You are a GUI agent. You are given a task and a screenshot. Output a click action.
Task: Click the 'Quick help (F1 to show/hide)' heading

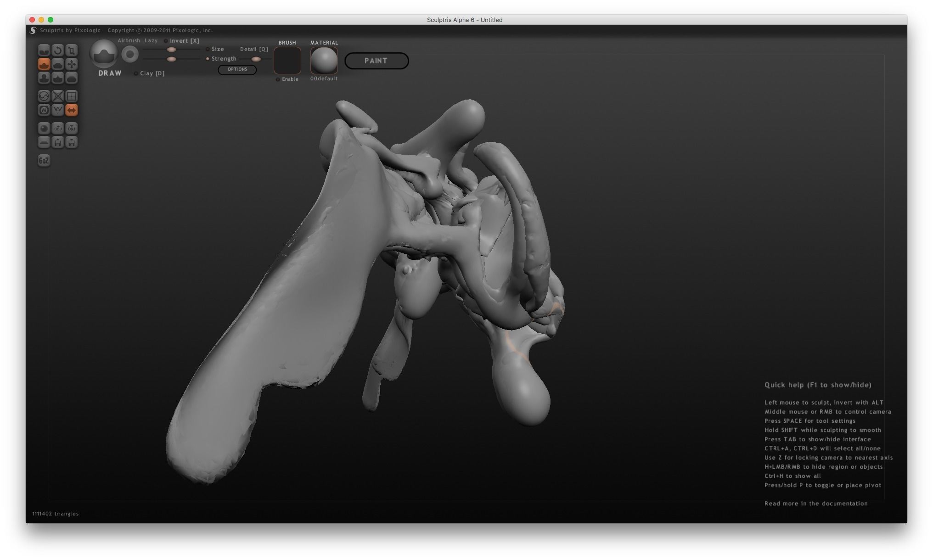click(x=818, y=385)
